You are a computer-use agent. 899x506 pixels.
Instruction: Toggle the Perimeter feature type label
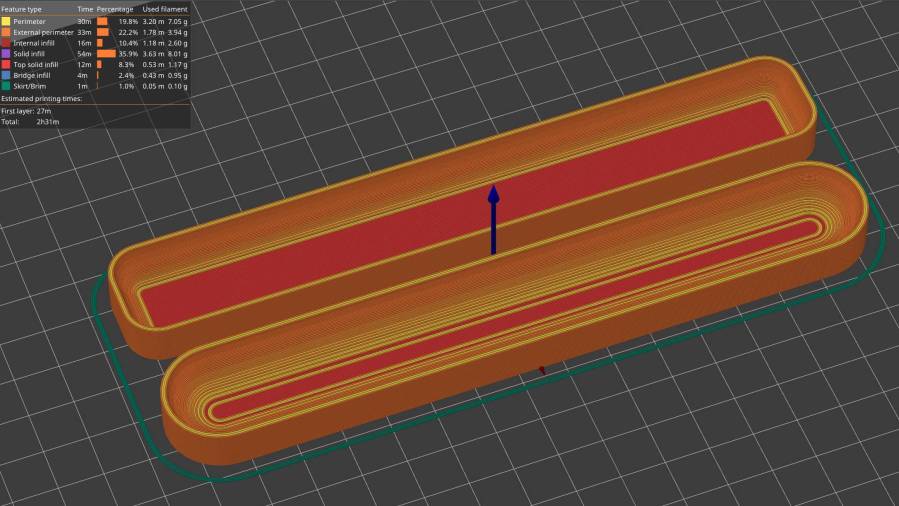pos(30,21)
